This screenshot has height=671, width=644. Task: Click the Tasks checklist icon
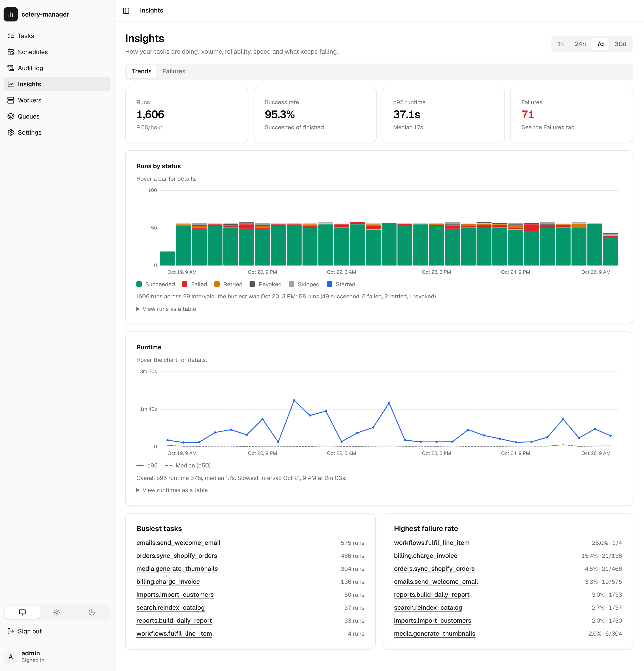11,36
